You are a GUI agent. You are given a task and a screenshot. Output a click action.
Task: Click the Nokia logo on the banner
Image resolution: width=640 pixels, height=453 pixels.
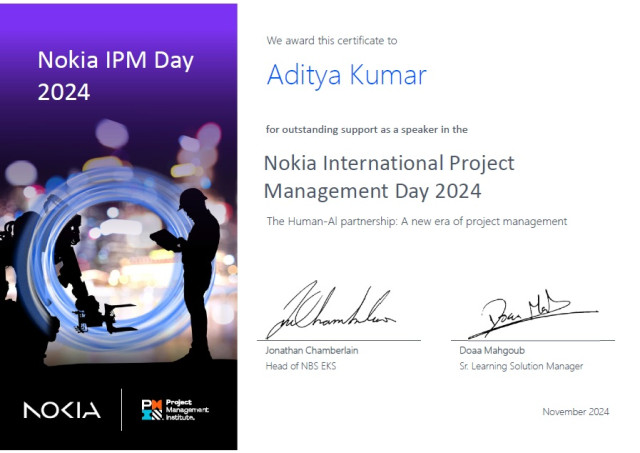pos(62,410)
